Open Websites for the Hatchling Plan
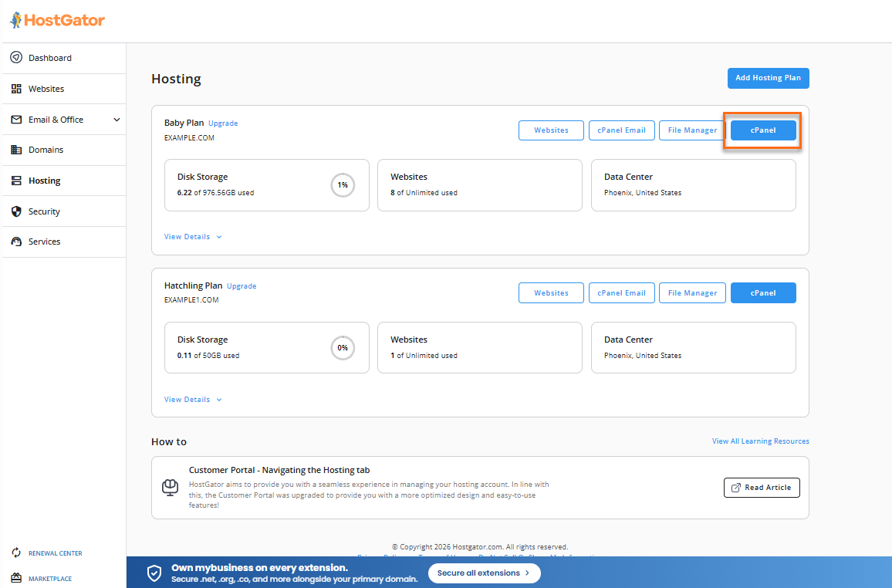The image size is (892, 588). pos(551,293)
